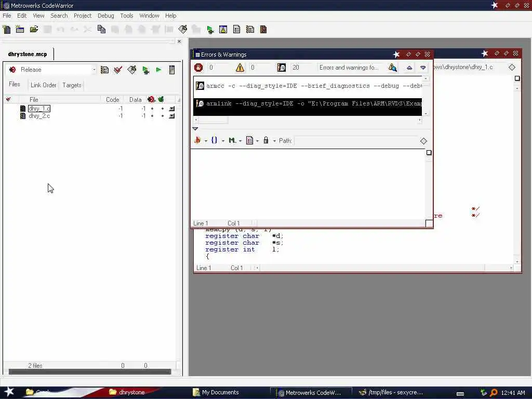Screen dimensions: 532x399
Task: Select the armcc message line
Action: 308,86
